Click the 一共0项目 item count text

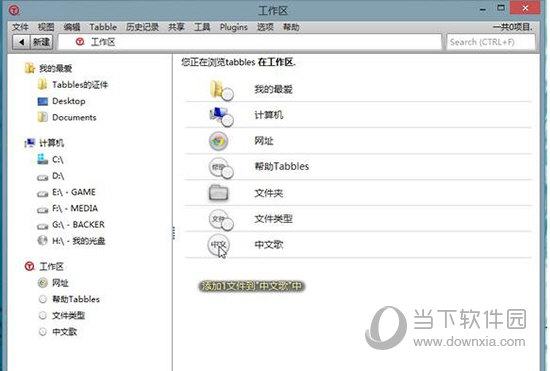(x=513, y=27)
